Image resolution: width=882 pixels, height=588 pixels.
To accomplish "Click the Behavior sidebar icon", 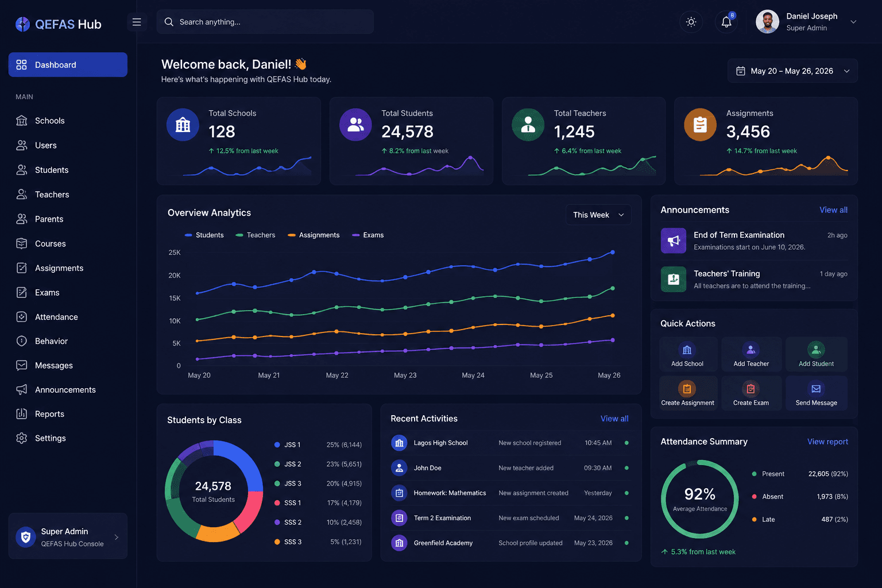I will tap(22, 341).
